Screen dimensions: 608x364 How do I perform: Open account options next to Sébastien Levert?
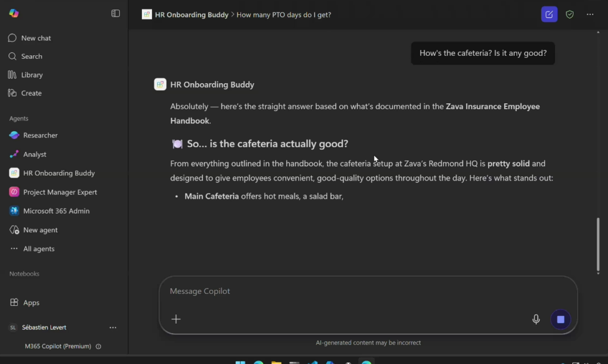(x=113, y=327)
